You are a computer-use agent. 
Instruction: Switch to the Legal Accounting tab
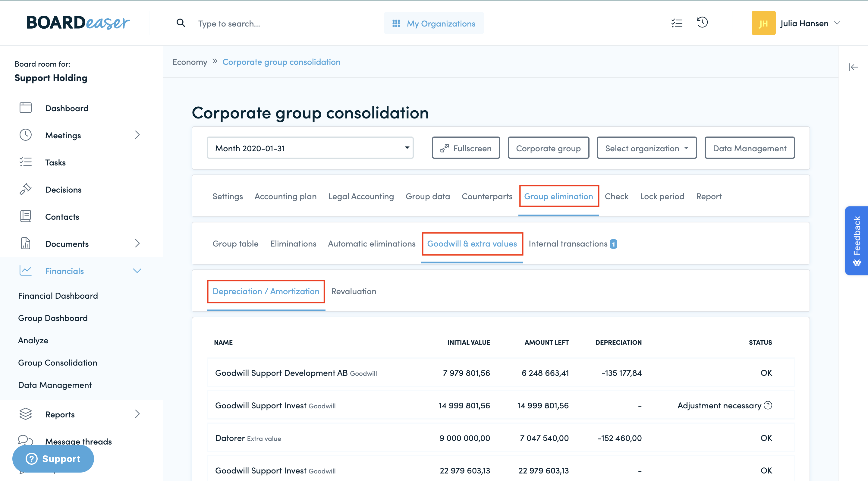coord(361,196)
